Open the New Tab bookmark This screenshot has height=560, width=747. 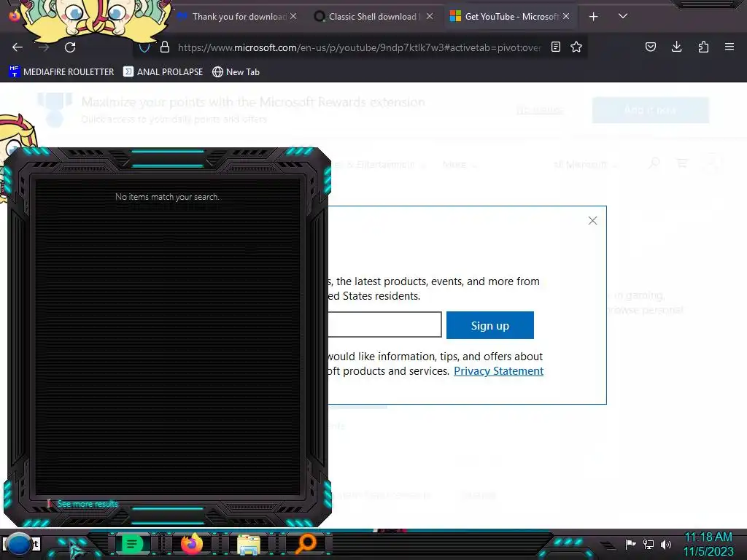pyautogui.click(x=236, y=72)
